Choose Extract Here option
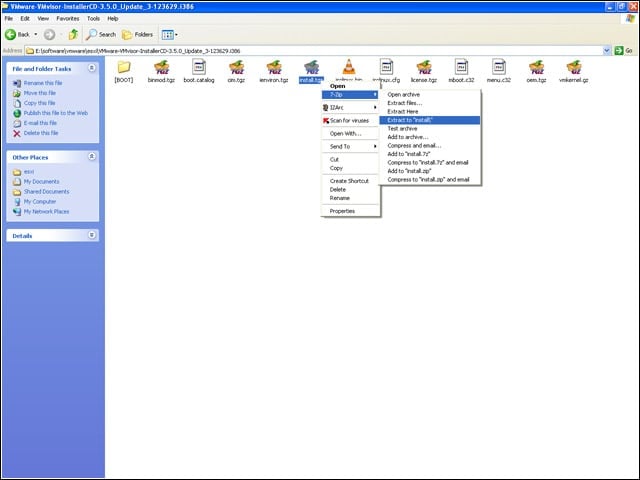This screenshot has width=640, height=480. tap(430, 111)
